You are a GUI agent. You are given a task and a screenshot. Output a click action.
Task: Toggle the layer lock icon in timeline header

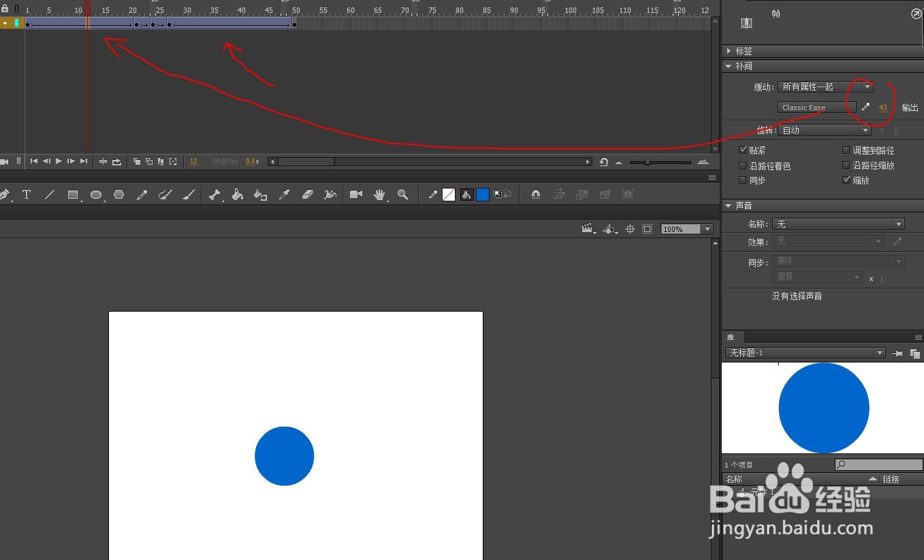(5, 9)
